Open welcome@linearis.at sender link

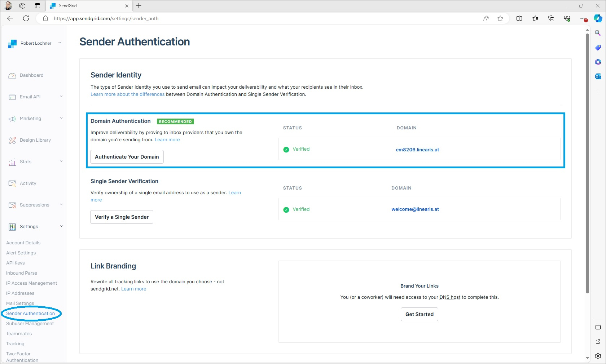[x=415, y=209]
